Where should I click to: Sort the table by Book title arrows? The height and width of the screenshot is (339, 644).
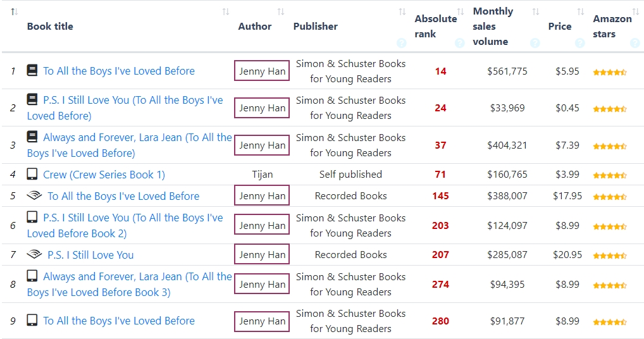tap(226, 12)
